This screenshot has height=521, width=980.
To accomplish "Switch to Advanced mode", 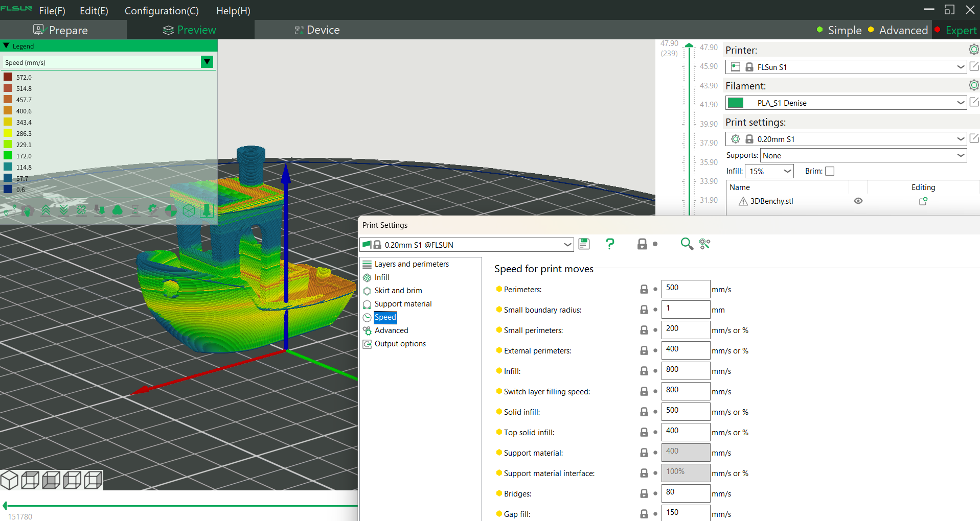I will tap(898, 30).
